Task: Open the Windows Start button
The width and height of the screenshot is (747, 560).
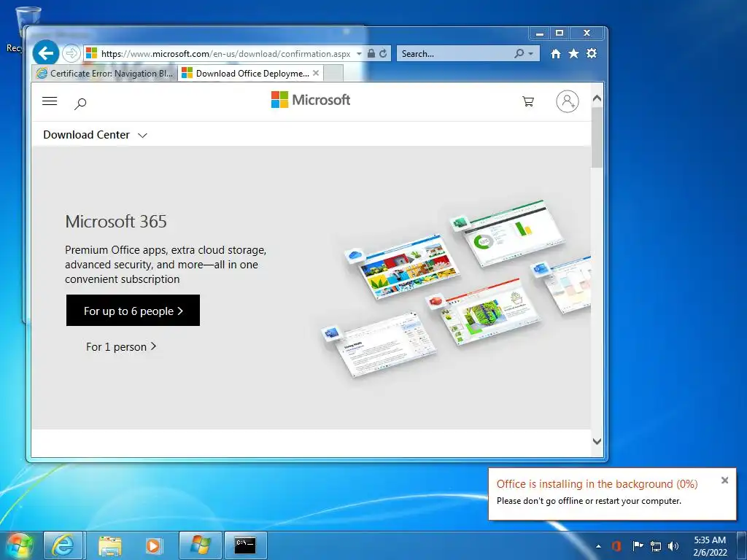Action: coord(20,545)
